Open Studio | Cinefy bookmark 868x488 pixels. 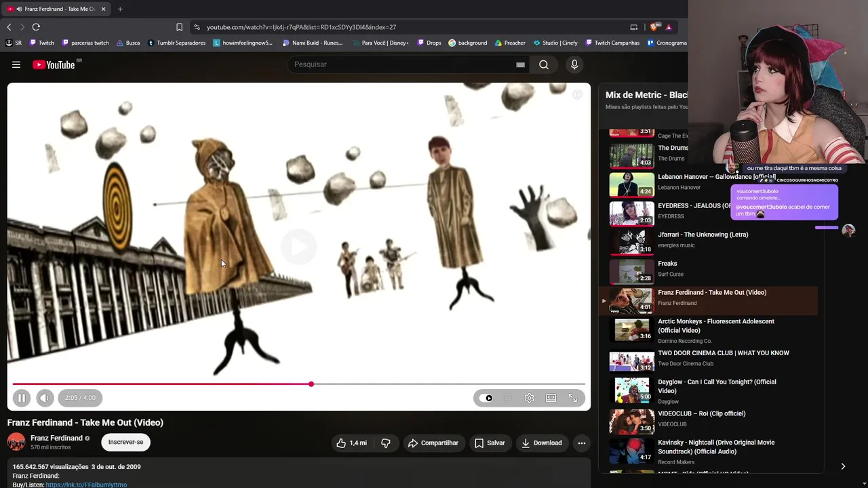(x=555, y=43)
